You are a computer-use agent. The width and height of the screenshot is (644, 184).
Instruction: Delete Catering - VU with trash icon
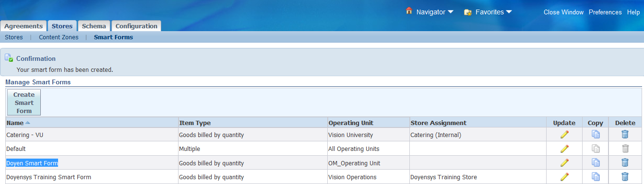pyautogui.click(x=625, y=135)
